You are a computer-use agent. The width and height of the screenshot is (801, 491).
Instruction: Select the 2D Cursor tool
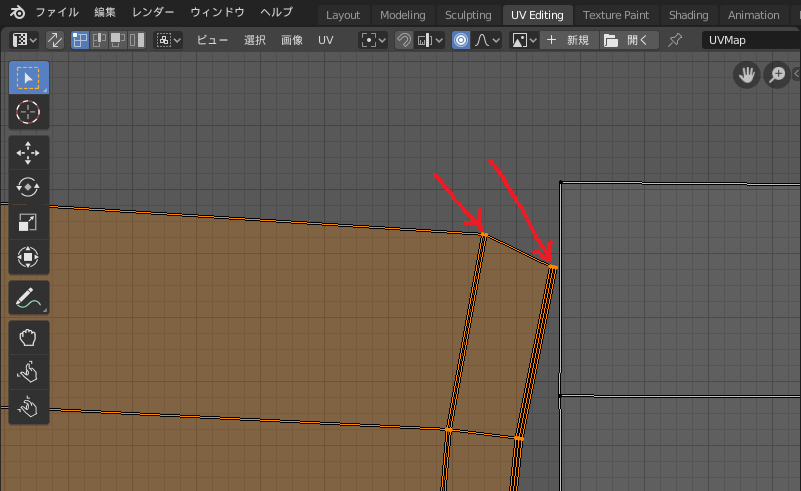29,112
